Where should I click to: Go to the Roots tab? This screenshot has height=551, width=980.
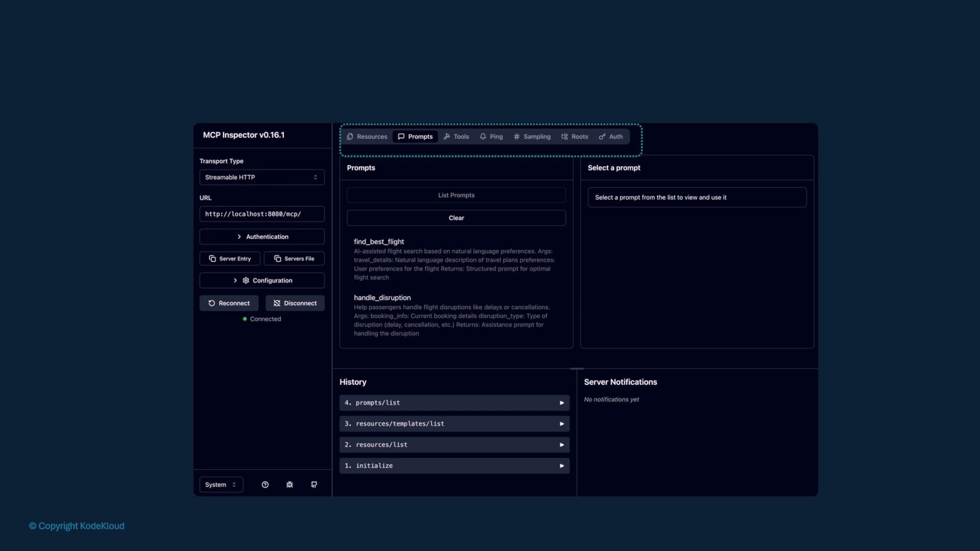coord(575,137)
